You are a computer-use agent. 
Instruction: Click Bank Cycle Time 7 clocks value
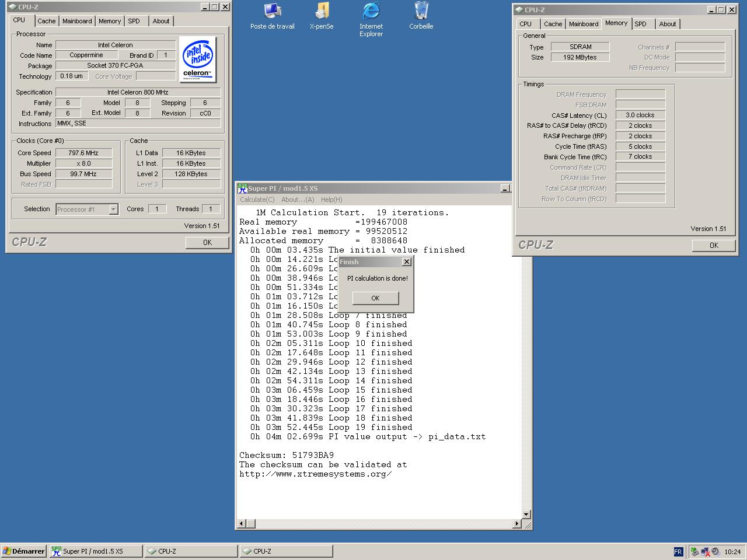coord(641,157)
